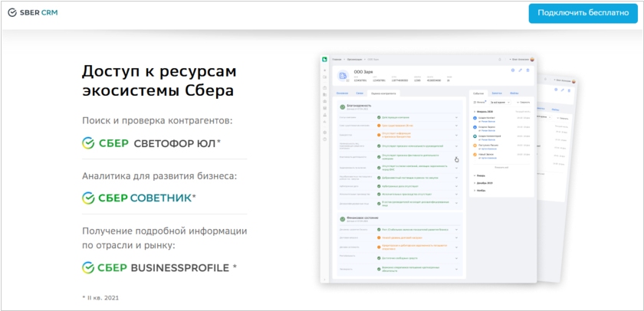
Task: Open the СБЕР Советник logo link
Action: pyautogui.click(x=139, y=198)
